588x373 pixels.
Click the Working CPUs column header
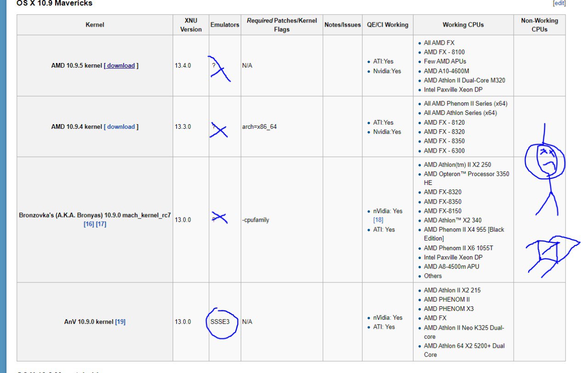(x=463, y=25)
